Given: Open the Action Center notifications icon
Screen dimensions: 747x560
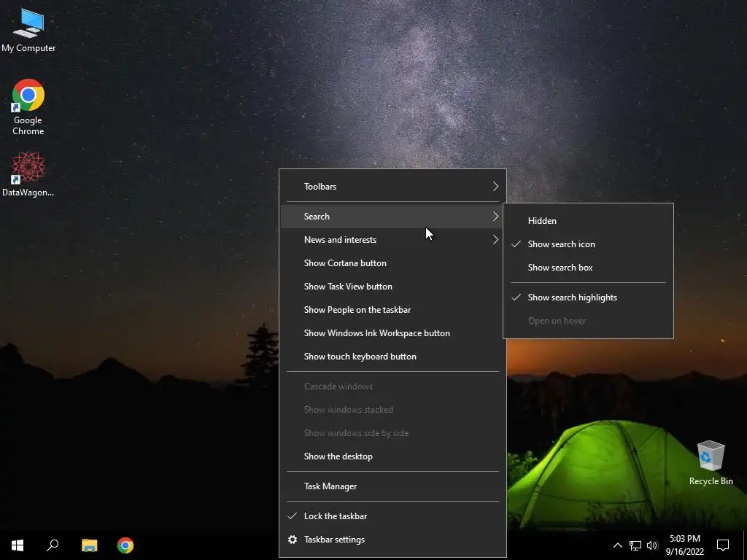Looking at the screenshot, I should (x=723, y=545).
